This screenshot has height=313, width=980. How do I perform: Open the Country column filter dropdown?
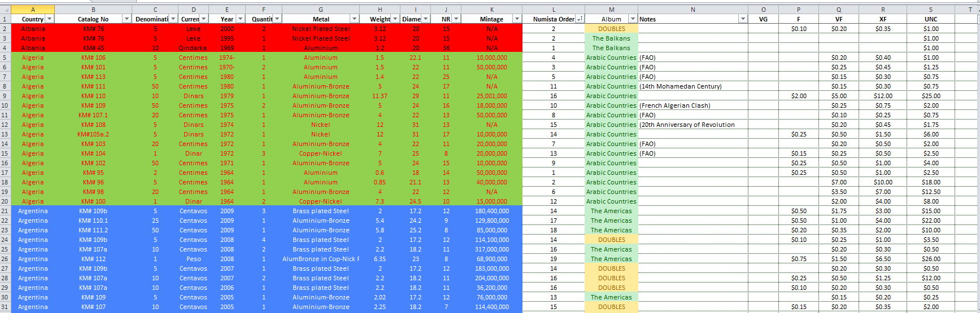[50, 19]
